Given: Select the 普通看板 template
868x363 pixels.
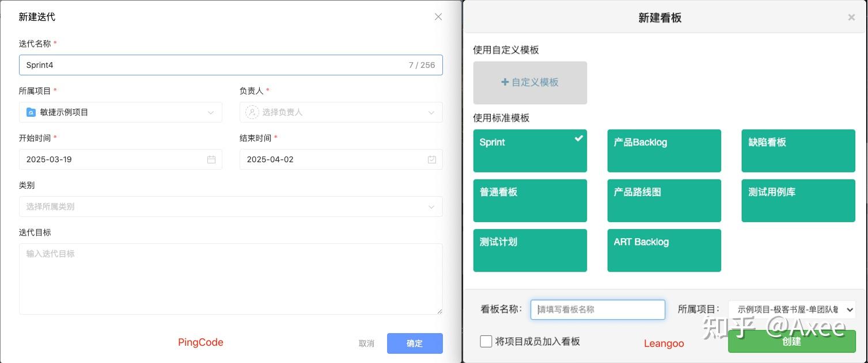Looking at the screenshot, I should pyautogui.click(x=530, y=201).
